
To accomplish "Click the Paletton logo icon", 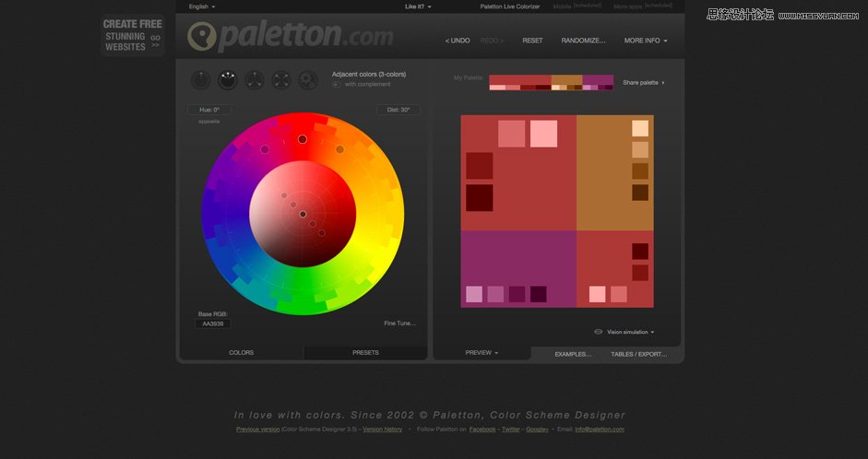I will [201, 37].
